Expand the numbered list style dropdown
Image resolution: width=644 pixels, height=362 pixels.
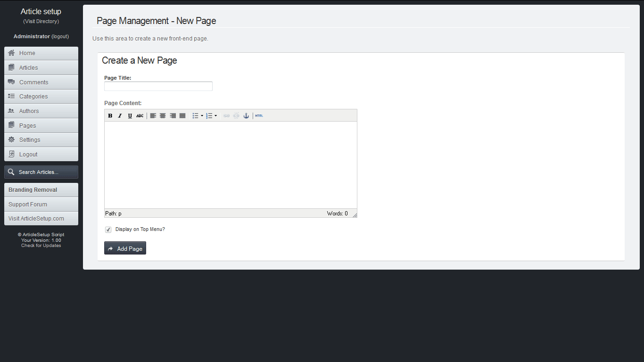tap(216, 116)
